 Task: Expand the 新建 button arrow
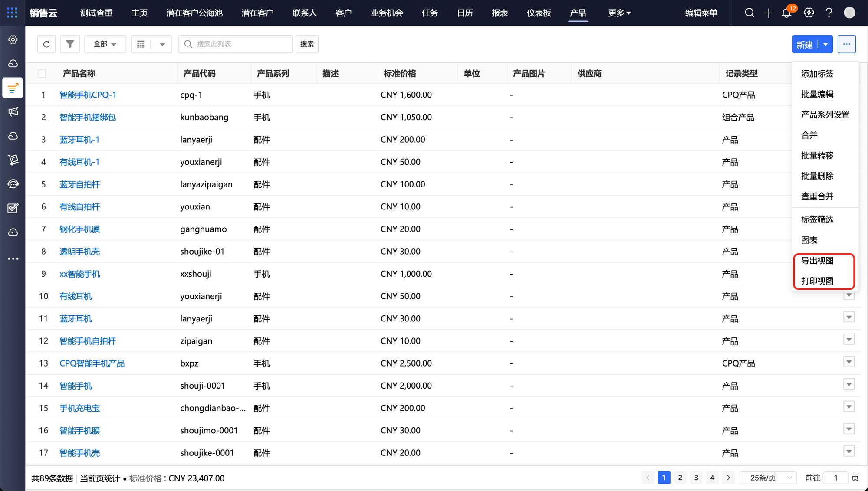pyautogui.click(x=825, y=44)
